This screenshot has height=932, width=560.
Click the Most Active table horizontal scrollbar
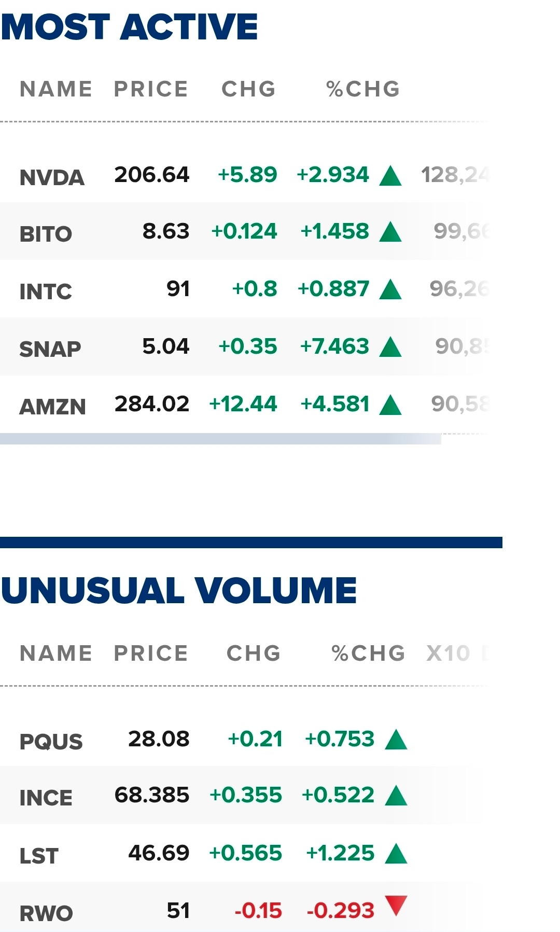220,439
